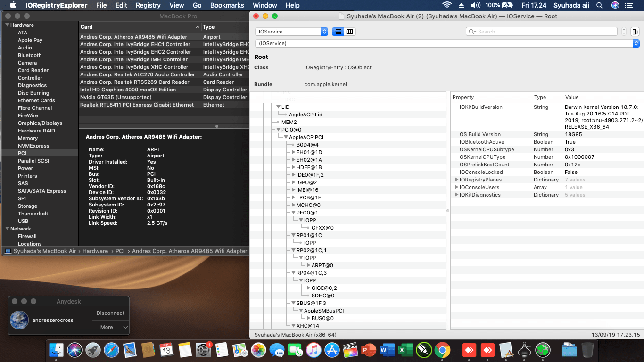Click Hardware in the System Information path bar
Image resolution: width=644 pixels, height=362 pixels.
[95, 251]
